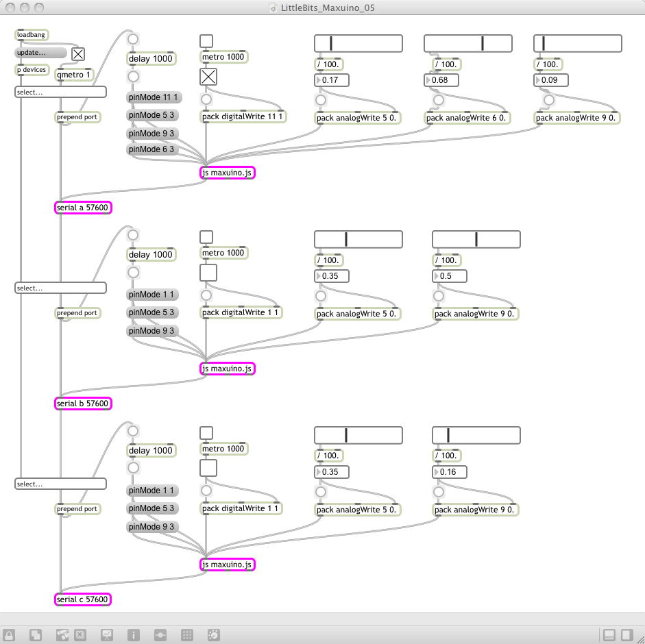Select the pack digitalWrite 11 1 object

click(243, 116)
